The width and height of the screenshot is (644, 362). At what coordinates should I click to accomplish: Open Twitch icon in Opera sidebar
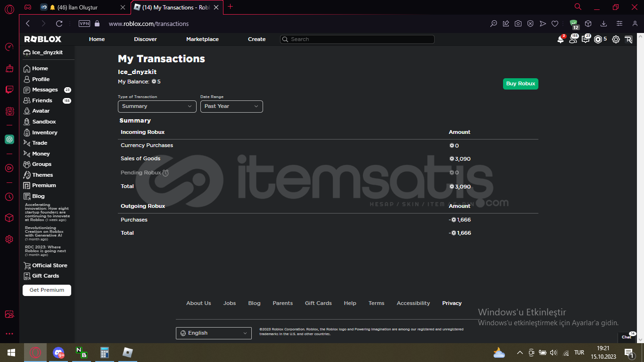tap(9, 90)
